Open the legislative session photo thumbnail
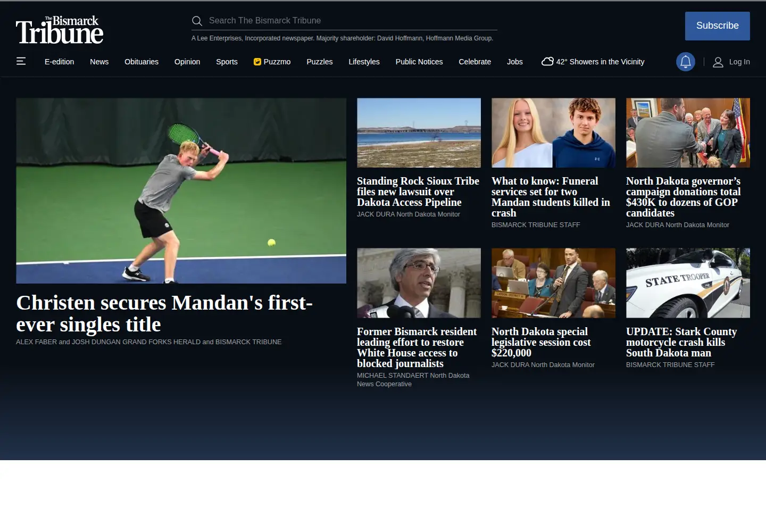766x532 pixels. pyautogui.click(x=553, y=283)
